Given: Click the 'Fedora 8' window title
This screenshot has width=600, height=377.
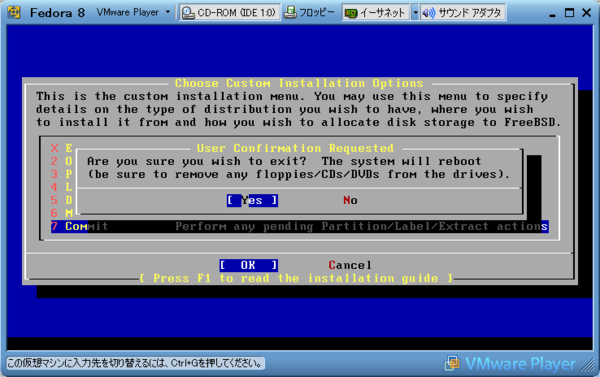Looking at the screenshot, I should click(57, 13).
